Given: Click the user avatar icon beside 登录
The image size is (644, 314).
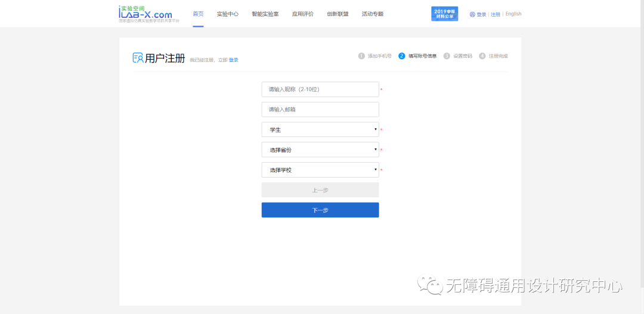Looking at the screenshot, I should pos(472,14).
